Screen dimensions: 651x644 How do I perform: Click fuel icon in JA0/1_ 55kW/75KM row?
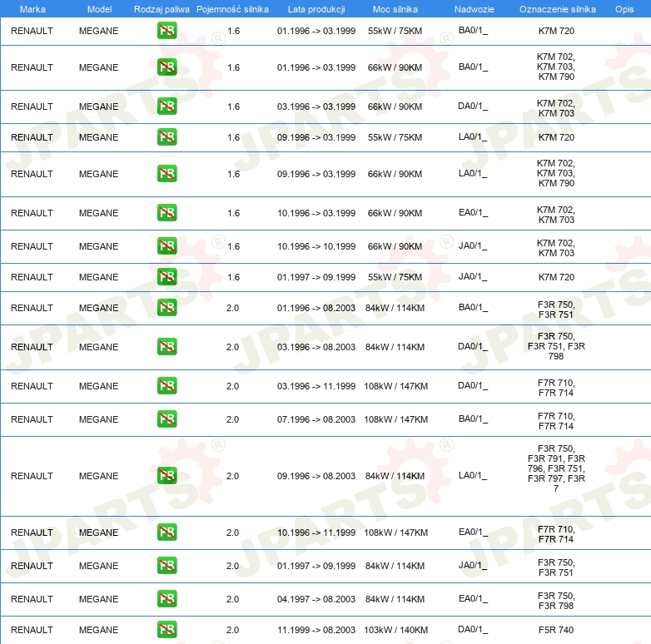coord(166,277)
